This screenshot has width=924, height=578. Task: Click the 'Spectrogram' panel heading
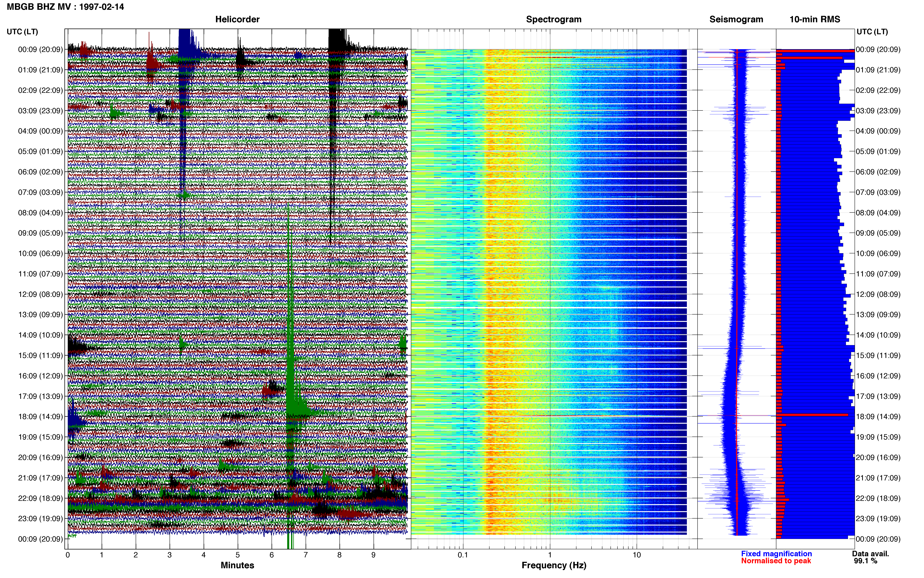(554, 20)
